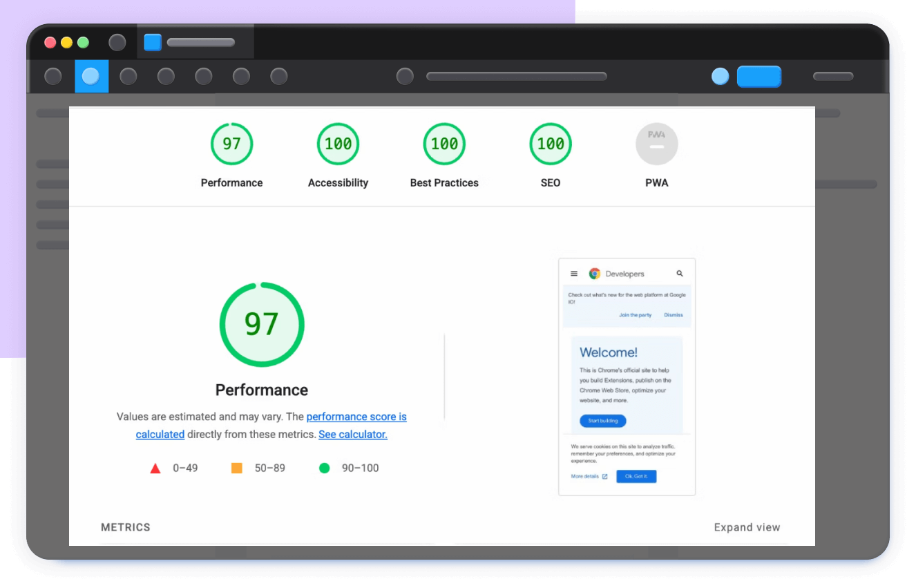916x588 pixels.
Task: Jump to Accessibility via its score gauge
Action: (x=338, y=144)
